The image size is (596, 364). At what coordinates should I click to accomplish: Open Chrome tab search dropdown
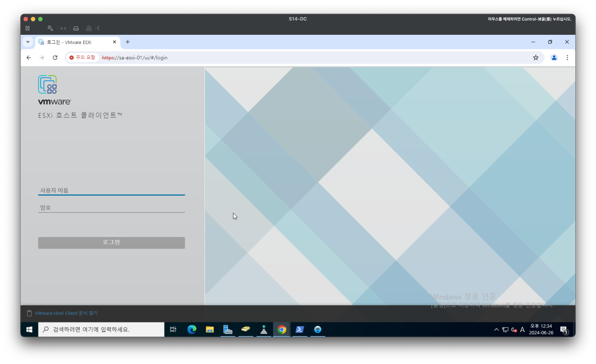pos(28,42)
